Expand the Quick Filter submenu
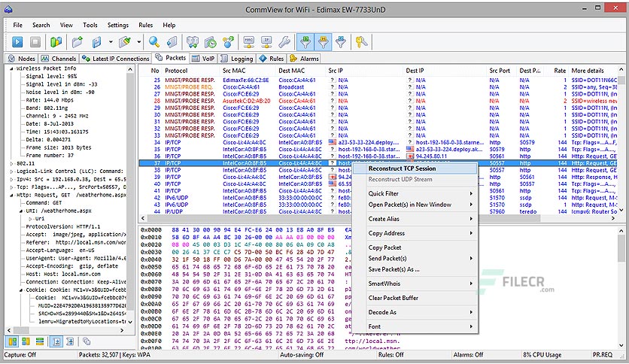The height and width of the screenshot is (364, 629). pos(415,193)
